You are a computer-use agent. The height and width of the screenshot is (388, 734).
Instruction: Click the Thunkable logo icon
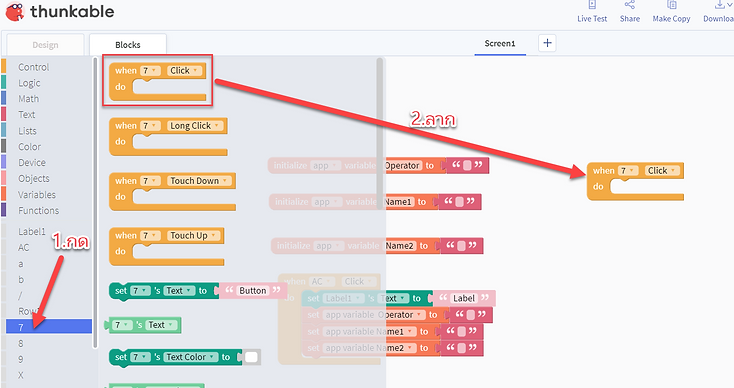pyautogui.click(x=15, y=12)
